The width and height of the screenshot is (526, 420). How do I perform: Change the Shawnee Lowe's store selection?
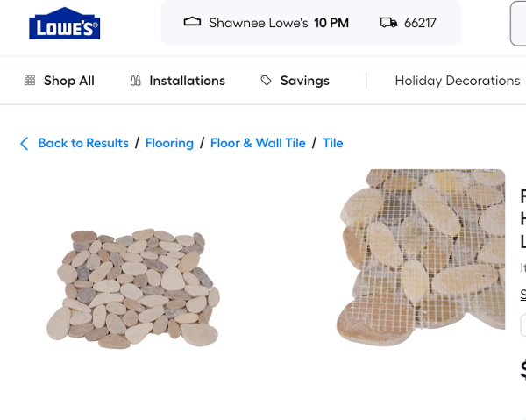click(x=267, y=23)
